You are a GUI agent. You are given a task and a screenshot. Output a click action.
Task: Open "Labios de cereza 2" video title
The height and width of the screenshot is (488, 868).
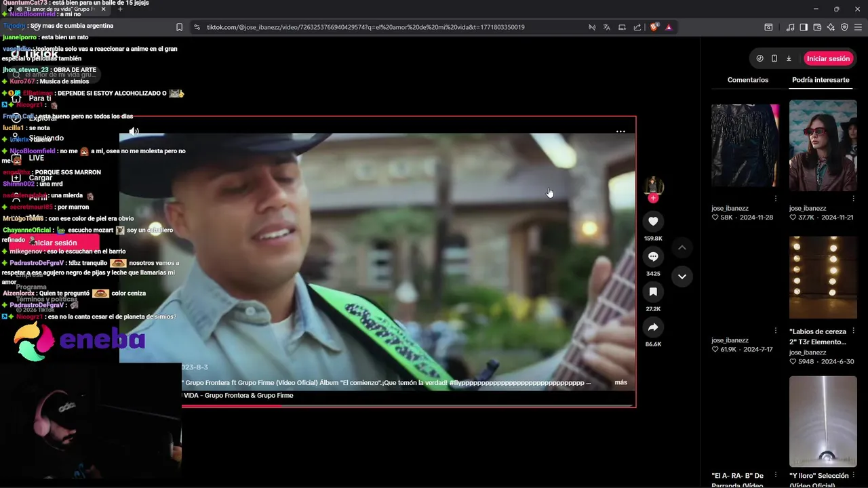click(x=818, y=337)
